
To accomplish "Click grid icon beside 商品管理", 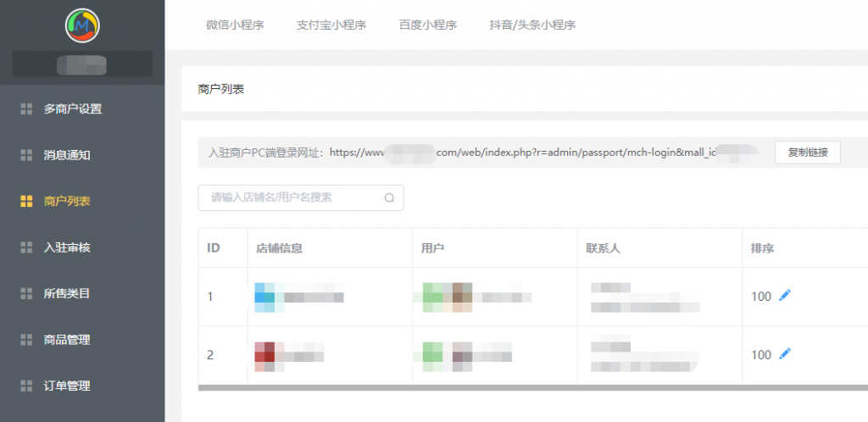I will point(26,340).
